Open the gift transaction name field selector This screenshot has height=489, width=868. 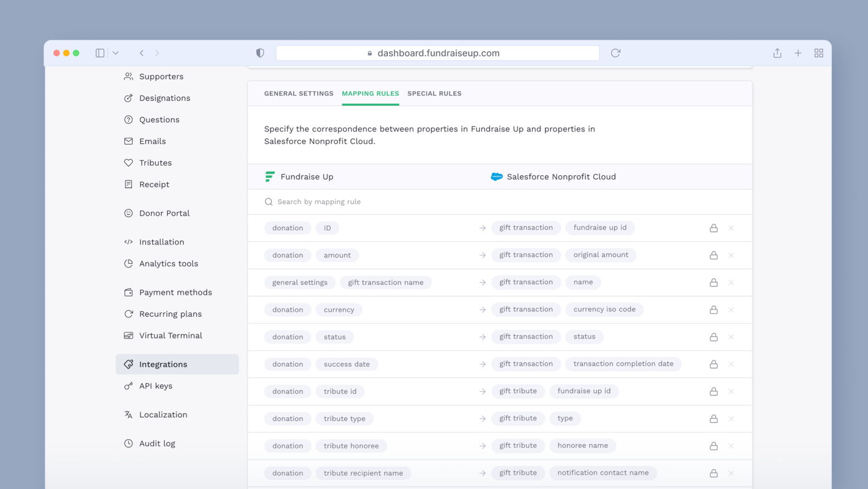point(385,282)
